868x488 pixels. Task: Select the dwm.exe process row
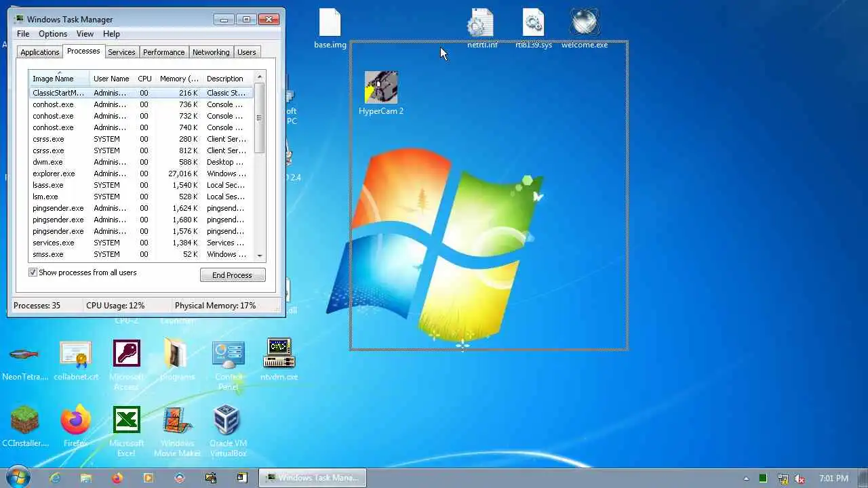[x=141, y=162]
